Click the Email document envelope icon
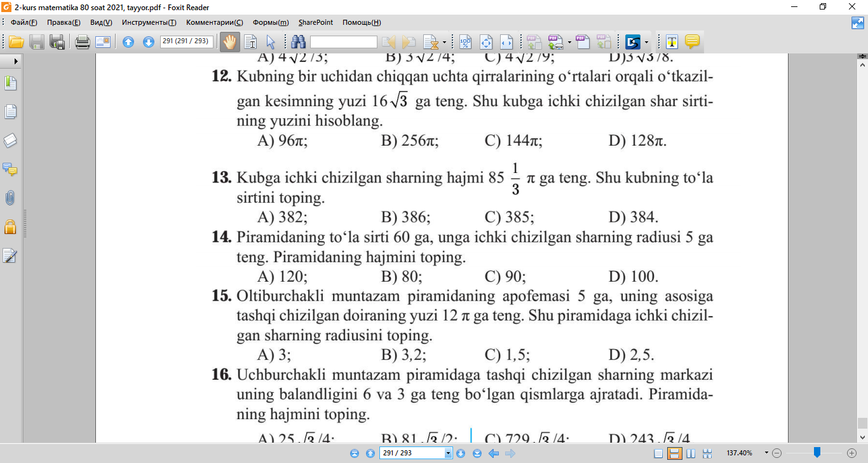 click(x=103, y=43)
